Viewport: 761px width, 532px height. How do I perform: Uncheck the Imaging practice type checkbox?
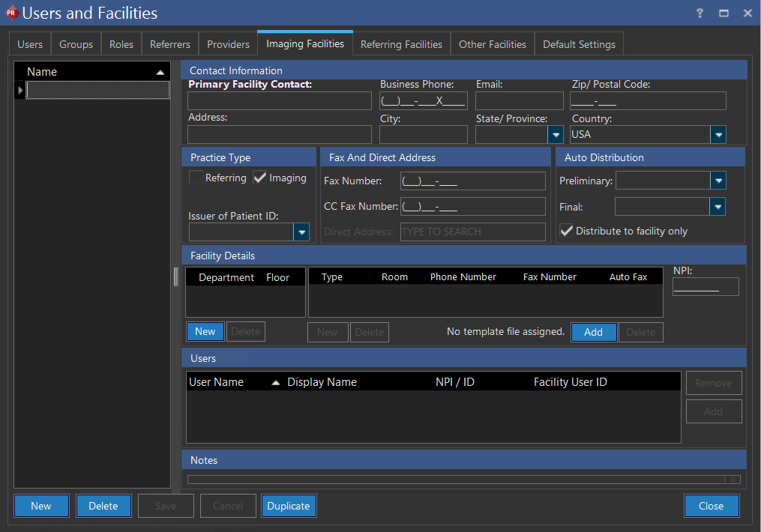260,178
